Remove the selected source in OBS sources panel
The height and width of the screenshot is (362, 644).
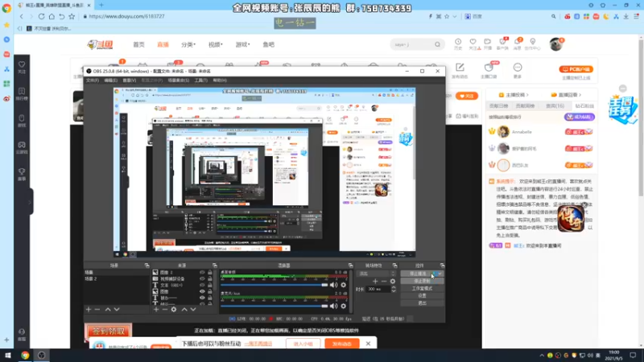pos(165,310)
